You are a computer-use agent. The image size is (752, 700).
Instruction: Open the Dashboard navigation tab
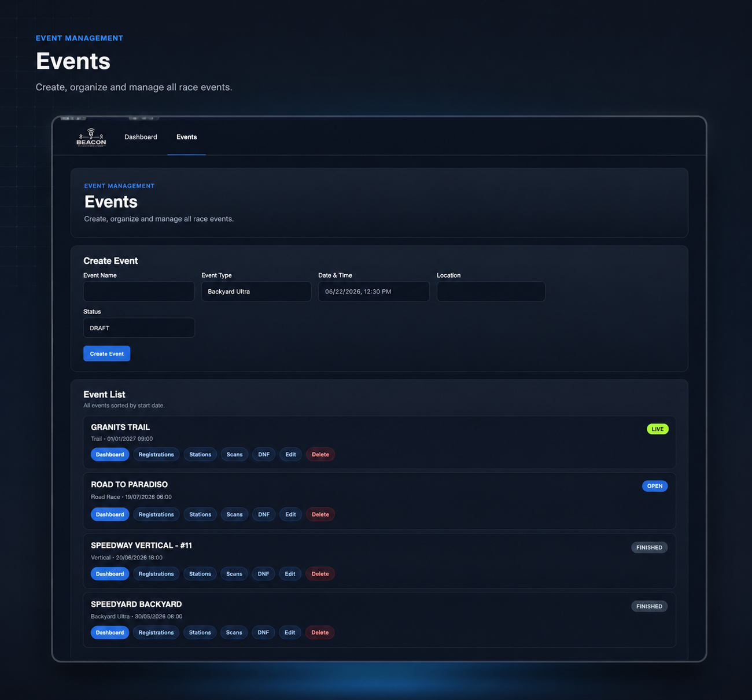(141, 137)
